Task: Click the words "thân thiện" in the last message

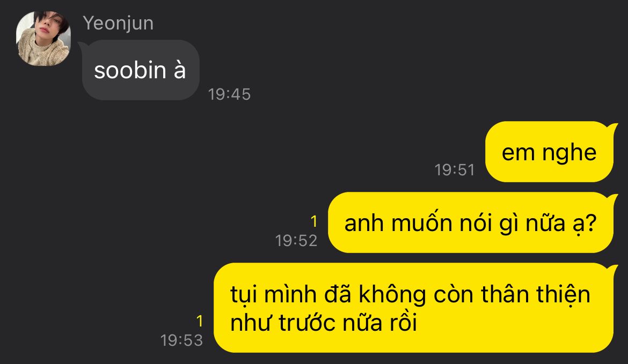Action: pyautogui.click(x=536, y=295)
